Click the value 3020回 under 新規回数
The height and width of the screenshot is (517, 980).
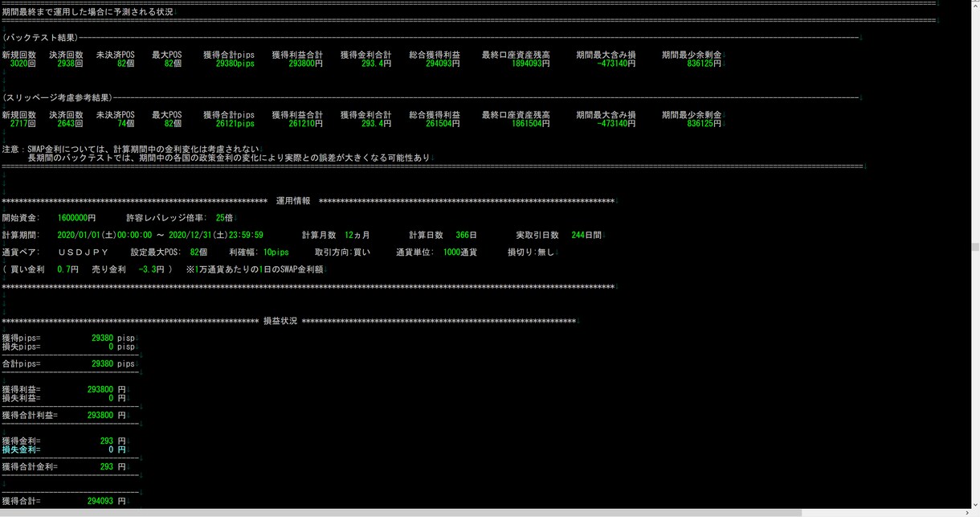click(22, 64)
